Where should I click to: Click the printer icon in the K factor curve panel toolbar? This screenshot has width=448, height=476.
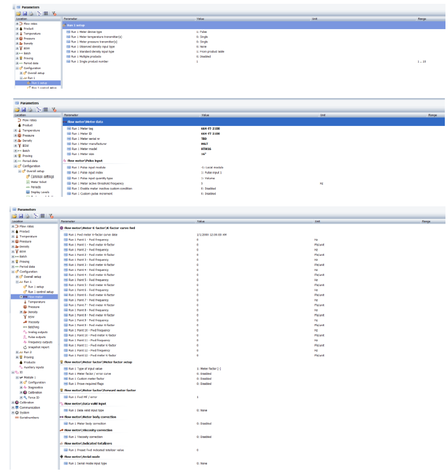pyautogui.click(x=27, y=216)
